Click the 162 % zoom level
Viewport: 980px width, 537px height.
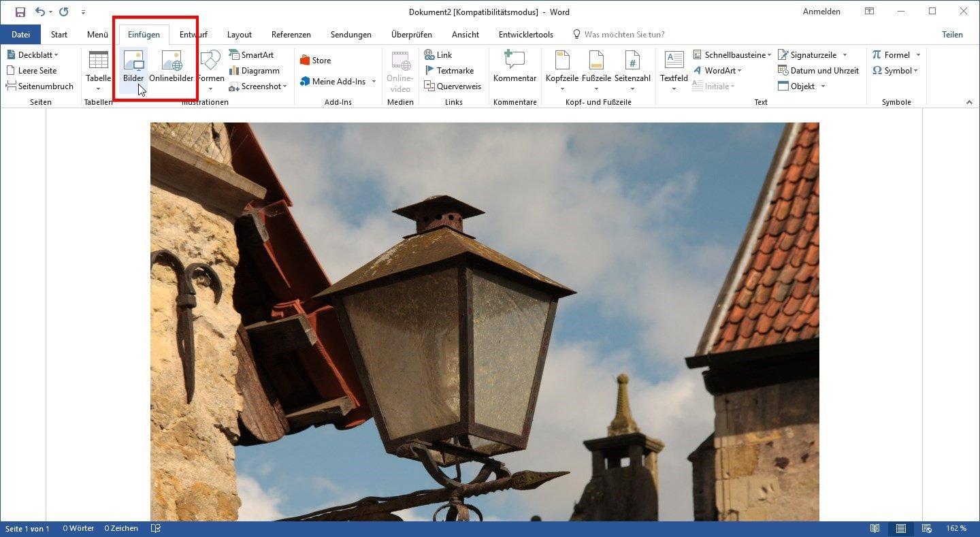pos(956,529)
